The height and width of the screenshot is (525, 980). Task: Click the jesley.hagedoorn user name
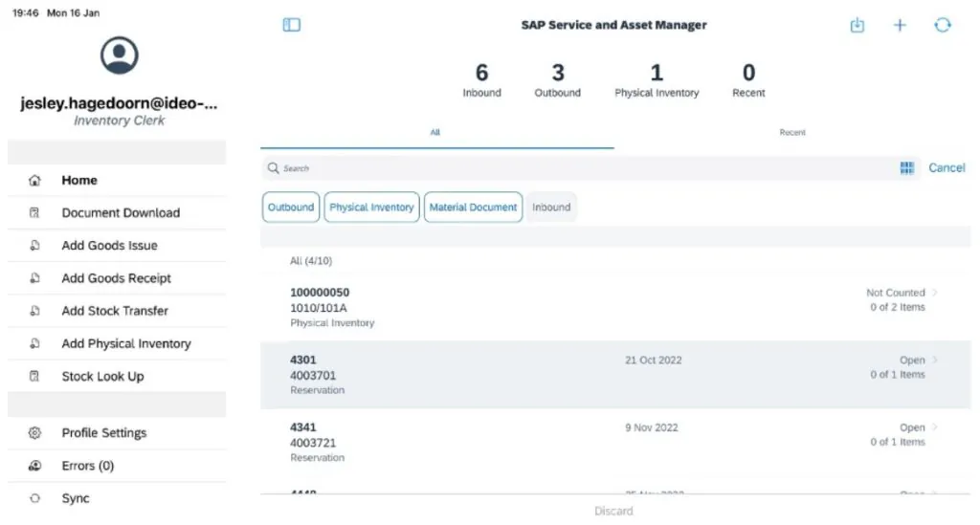click(119, 103)
